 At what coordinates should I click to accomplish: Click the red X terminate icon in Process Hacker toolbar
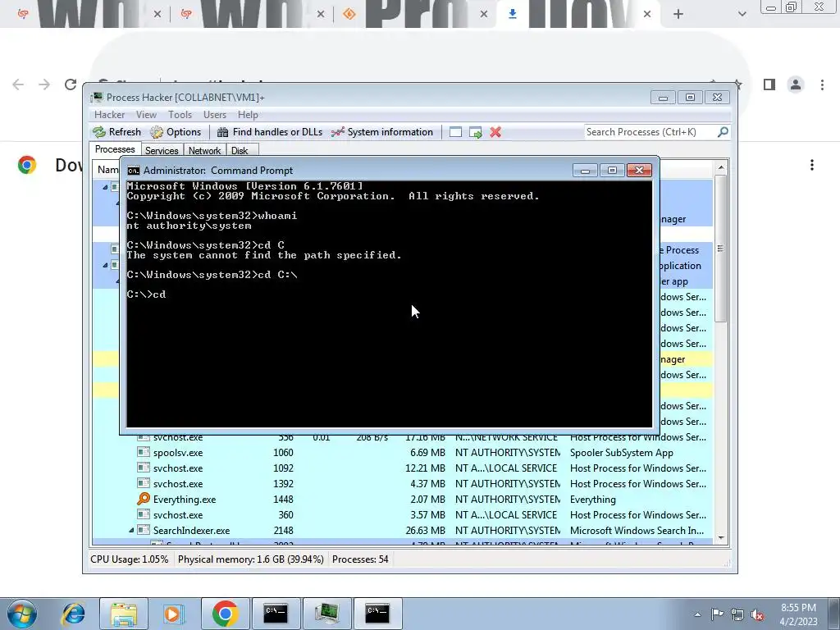[495, 132]
